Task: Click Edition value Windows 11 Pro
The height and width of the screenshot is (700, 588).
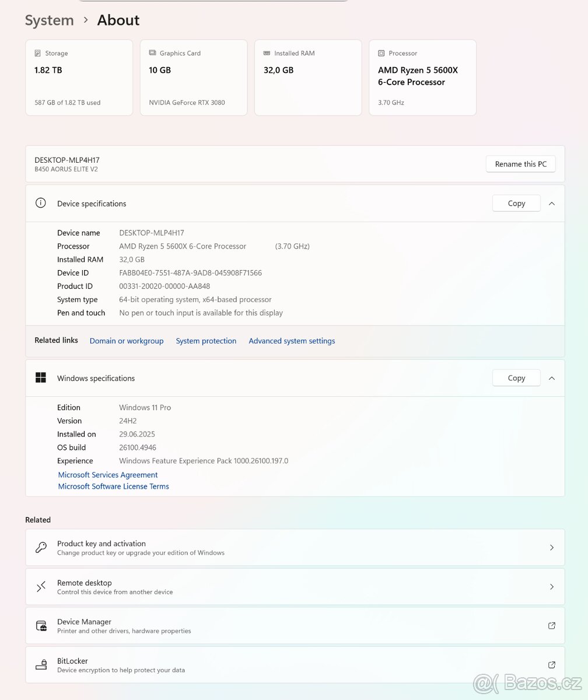Action: (x=145, y=407)
